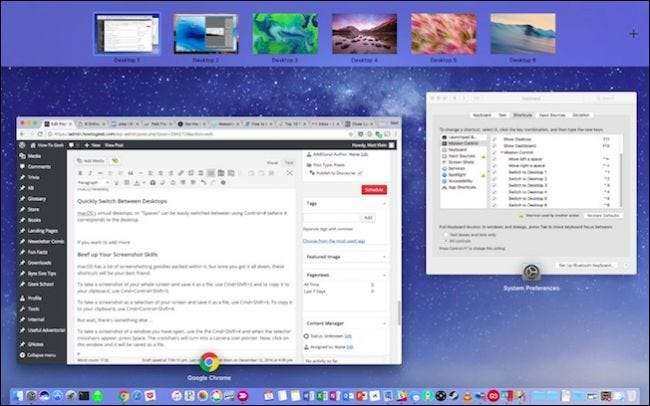Toggle distraction-free writing in editor toolbar

point(289,173)
